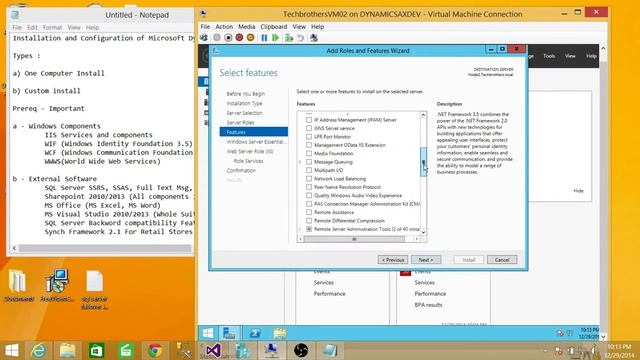Click the features list vertical scrollbar thumb
The width and height of the screenshot is (640, 360).
coord(423,162)
